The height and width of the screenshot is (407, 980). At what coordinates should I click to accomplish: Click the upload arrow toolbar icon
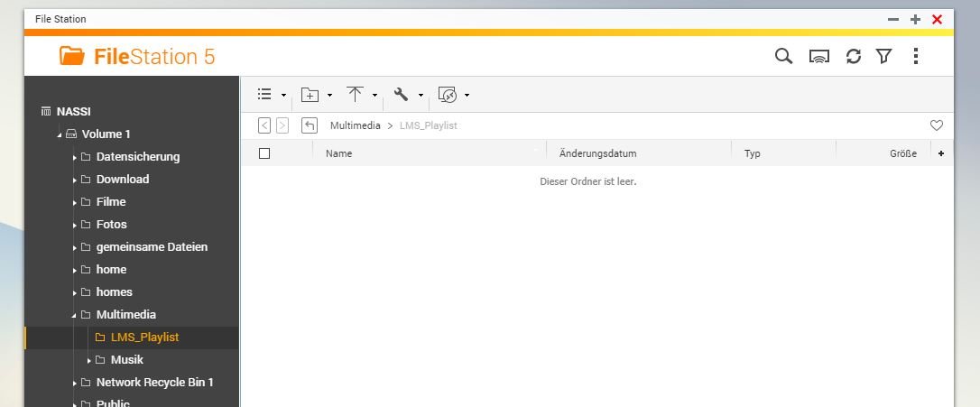(356, 95)
